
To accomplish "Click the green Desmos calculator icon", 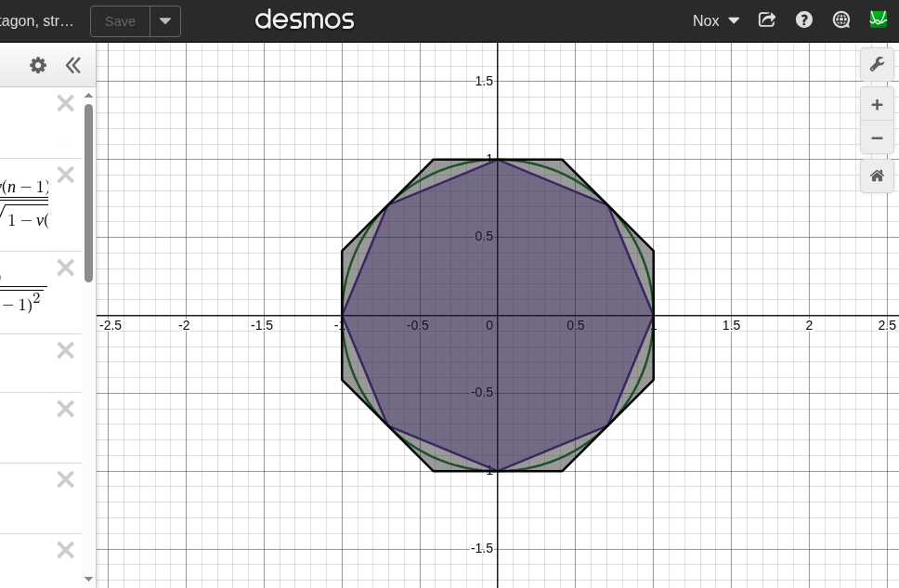I will (878, 20).
